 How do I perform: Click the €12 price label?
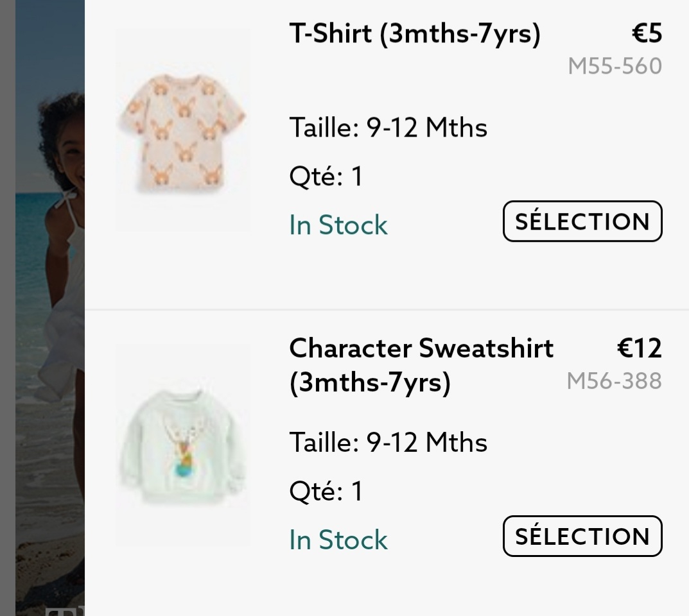coord(639,348)
